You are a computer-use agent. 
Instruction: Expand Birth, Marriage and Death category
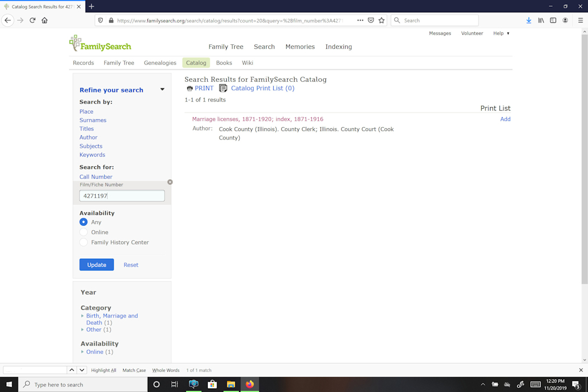[82, 316]
